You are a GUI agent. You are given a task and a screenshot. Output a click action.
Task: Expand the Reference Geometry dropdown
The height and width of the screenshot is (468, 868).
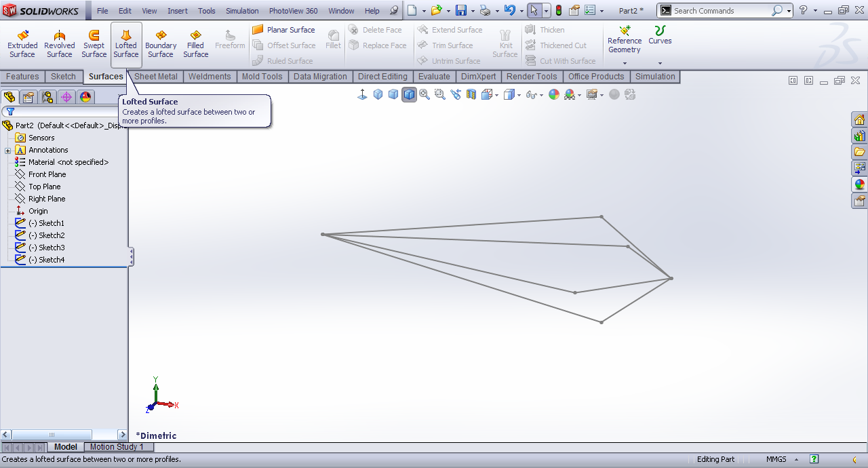pyautogui.click(x=625, y=63)
